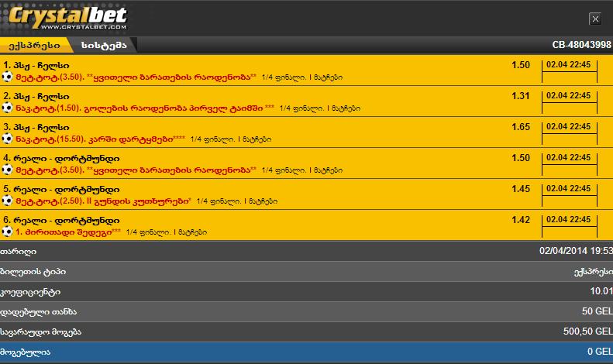Click the date value 02/04/2014 19:53

pyautogui.click(x=576, y=251)
